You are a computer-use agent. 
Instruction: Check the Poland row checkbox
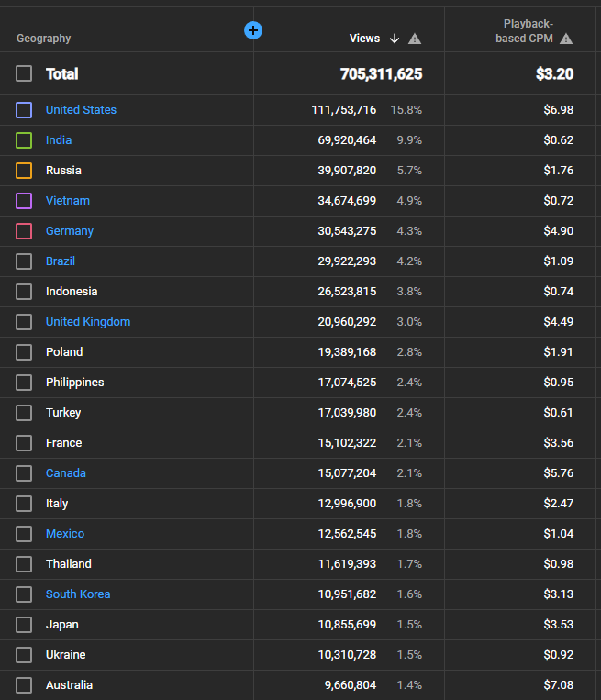pyautogui.click(x=24, y=352)
